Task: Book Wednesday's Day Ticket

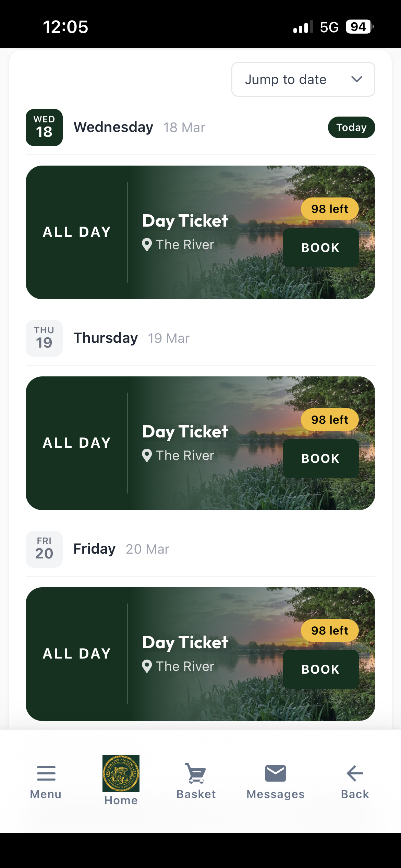Action: click(320, 248)
